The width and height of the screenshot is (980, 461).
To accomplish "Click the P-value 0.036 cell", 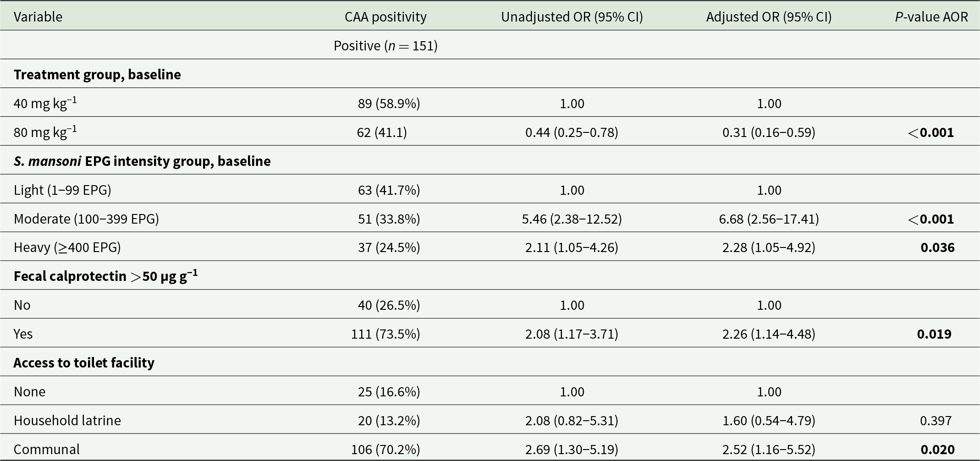I will point(937,247).
